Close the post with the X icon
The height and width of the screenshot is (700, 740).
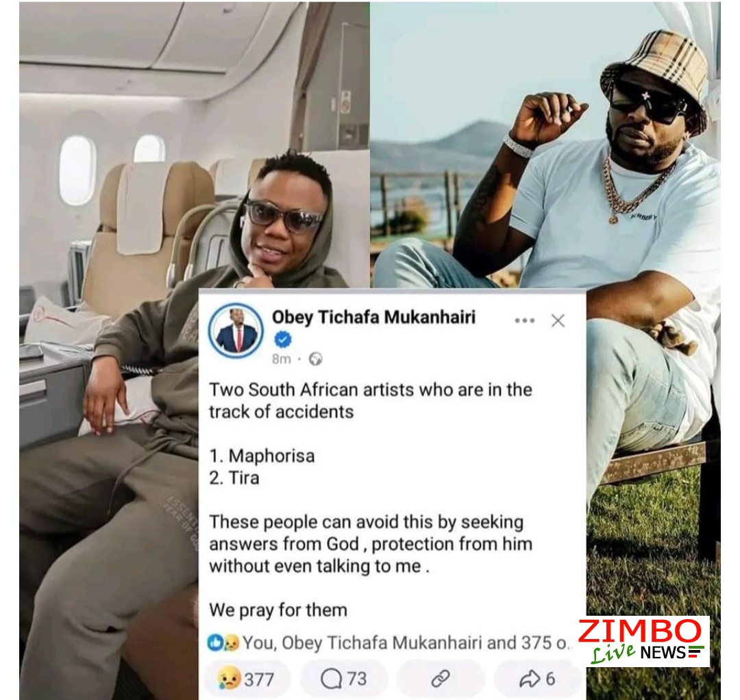558,321
